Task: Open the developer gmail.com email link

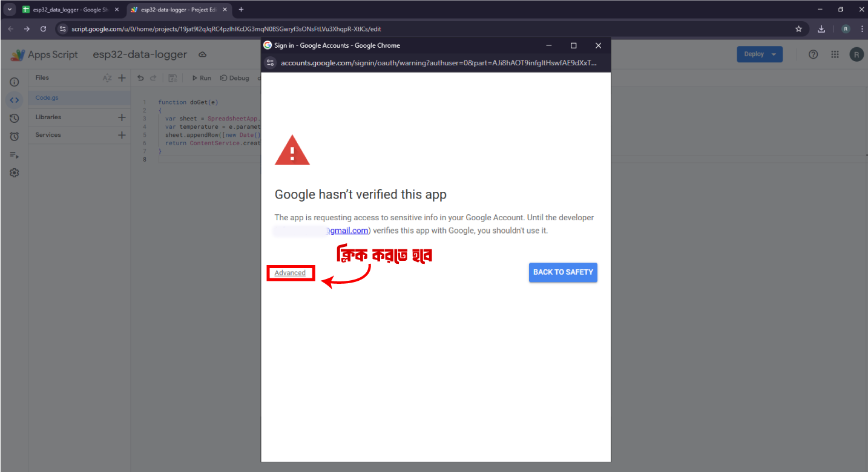Action: [x=348, y=231]
